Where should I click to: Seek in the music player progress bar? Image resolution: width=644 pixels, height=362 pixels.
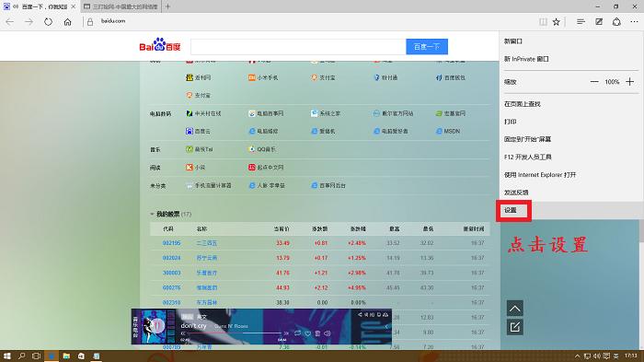point(234,333)
